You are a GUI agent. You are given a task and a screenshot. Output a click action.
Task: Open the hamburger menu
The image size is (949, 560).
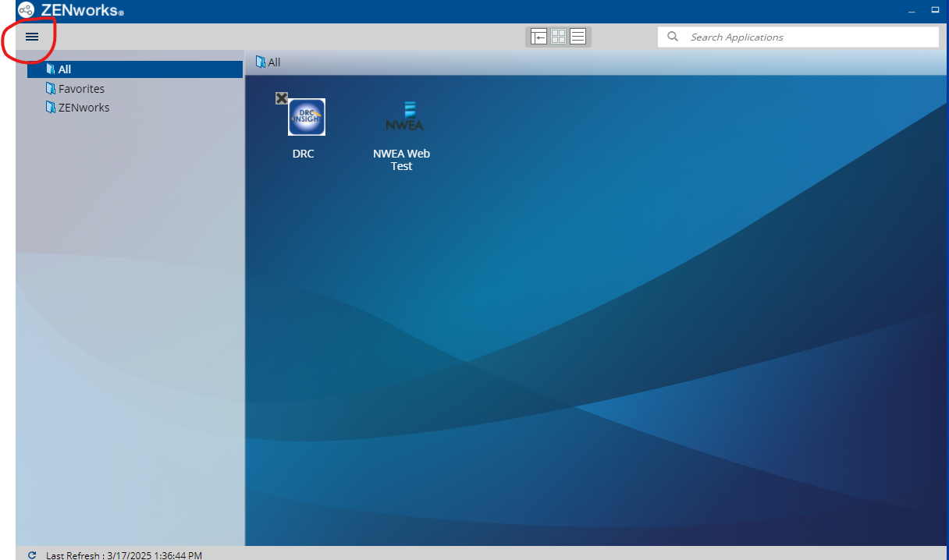[32, 37]
